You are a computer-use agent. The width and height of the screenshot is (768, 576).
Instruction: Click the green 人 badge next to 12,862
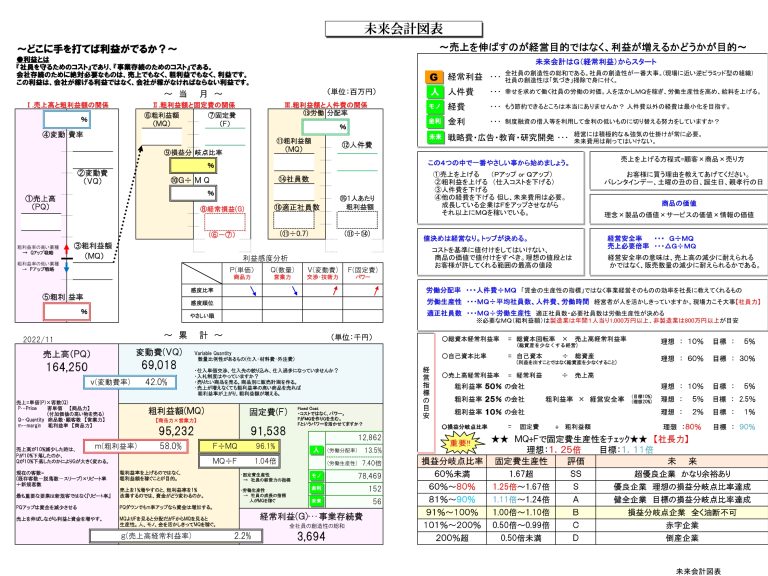316,450
